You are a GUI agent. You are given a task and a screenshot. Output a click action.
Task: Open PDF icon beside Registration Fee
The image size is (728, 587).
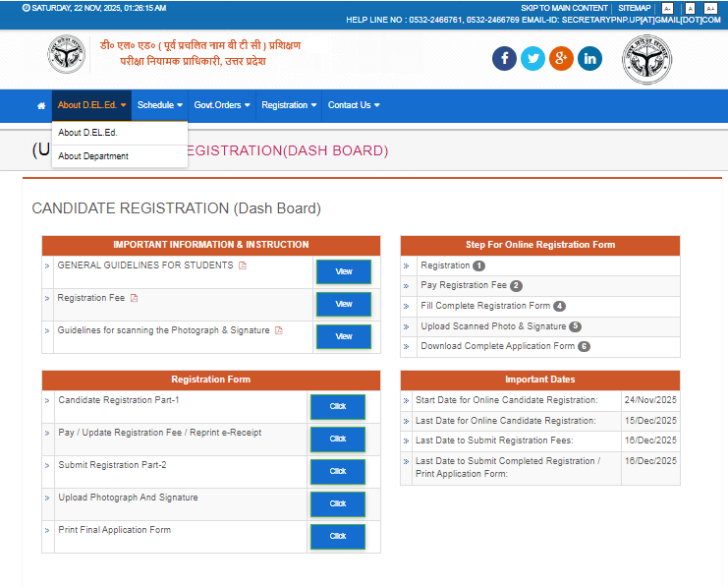(135, 298)
